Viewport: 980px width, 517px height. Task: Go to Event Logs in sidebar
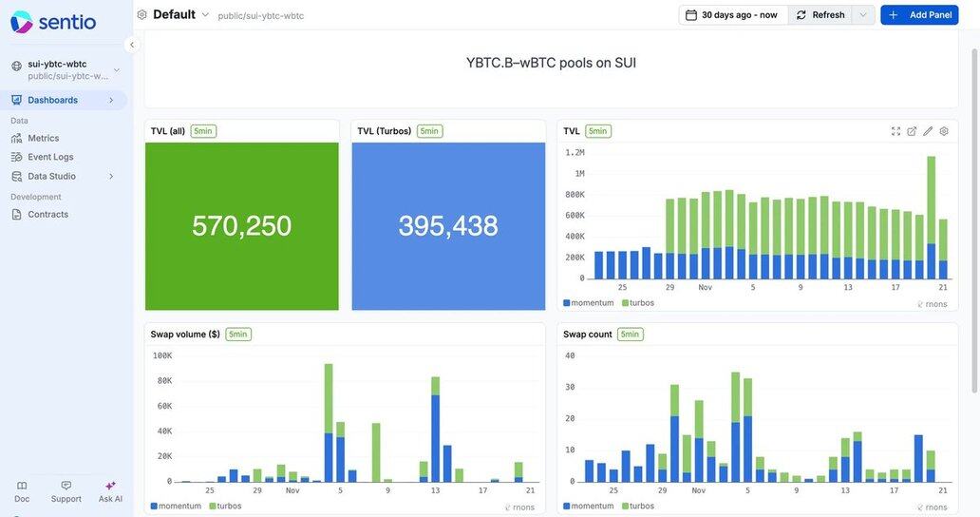coord(50,157)
